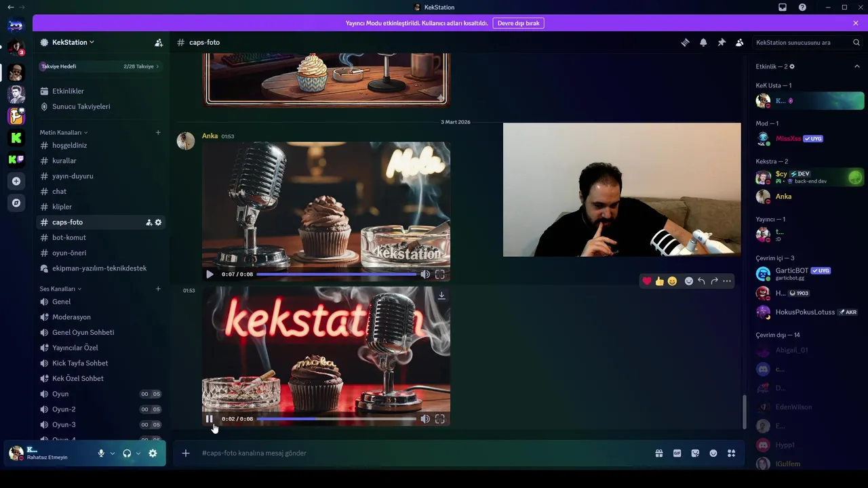Play the first video at 0:07
The image size is (868, 488).
click(x=210, y=274)
